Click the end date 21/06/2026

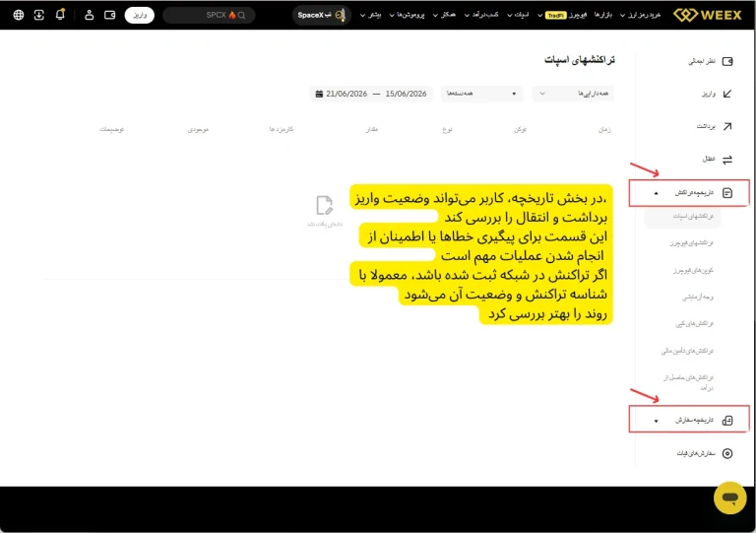(346, 94)
